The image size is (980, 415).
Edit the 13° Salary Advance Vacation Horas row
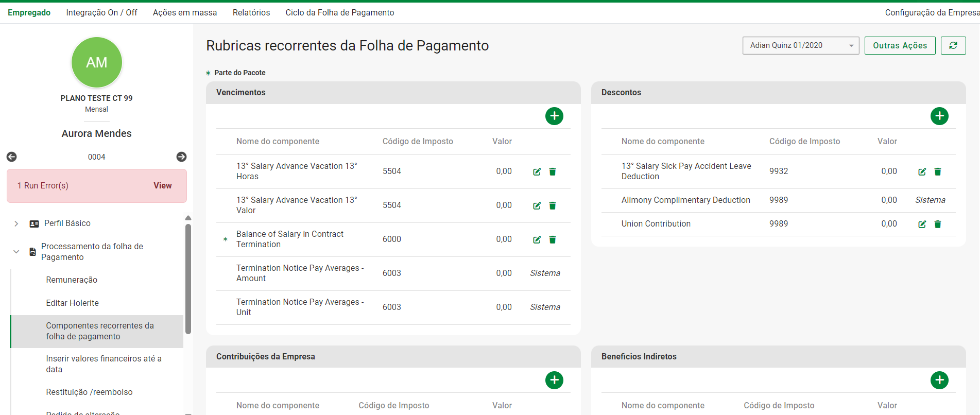point(537,171)
